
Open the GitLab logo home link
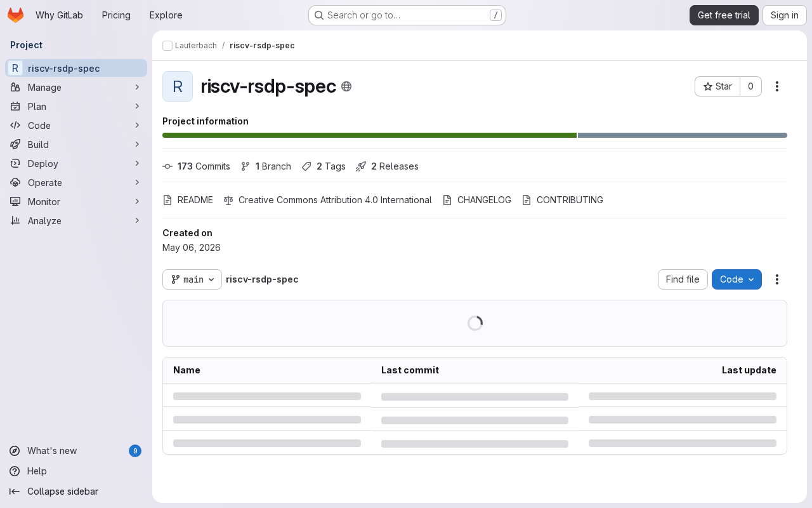[x=15, y=15]
